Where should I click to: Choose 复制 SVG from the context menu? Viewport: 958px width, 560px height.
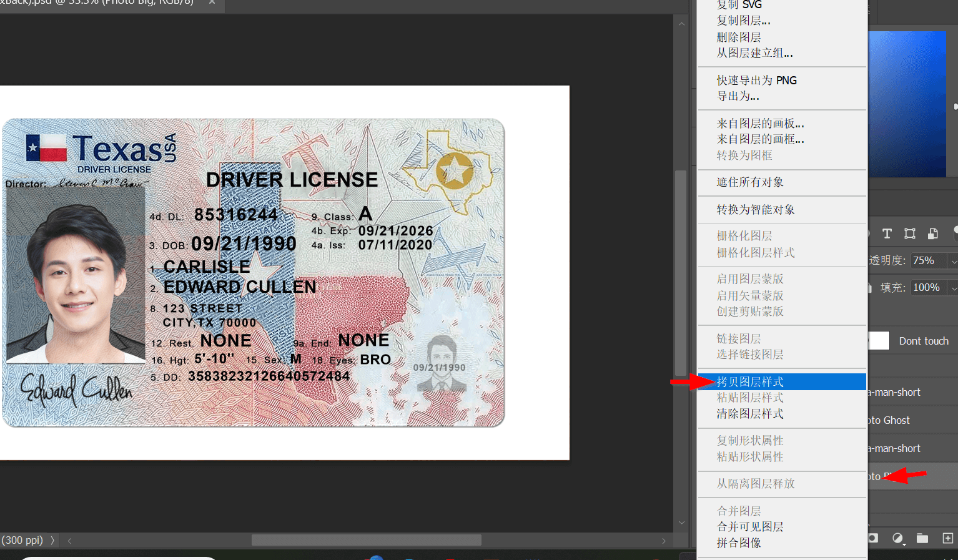739,5
